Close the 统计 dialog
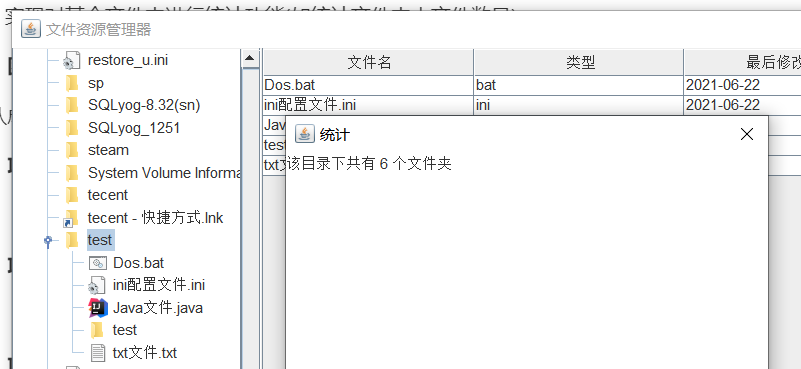 coord(747,134)
